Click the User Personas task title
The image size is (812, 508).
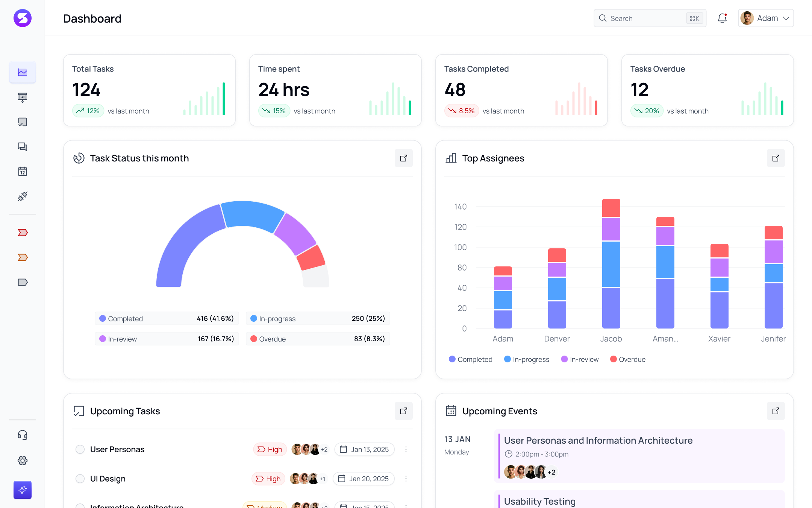[117, 449]
